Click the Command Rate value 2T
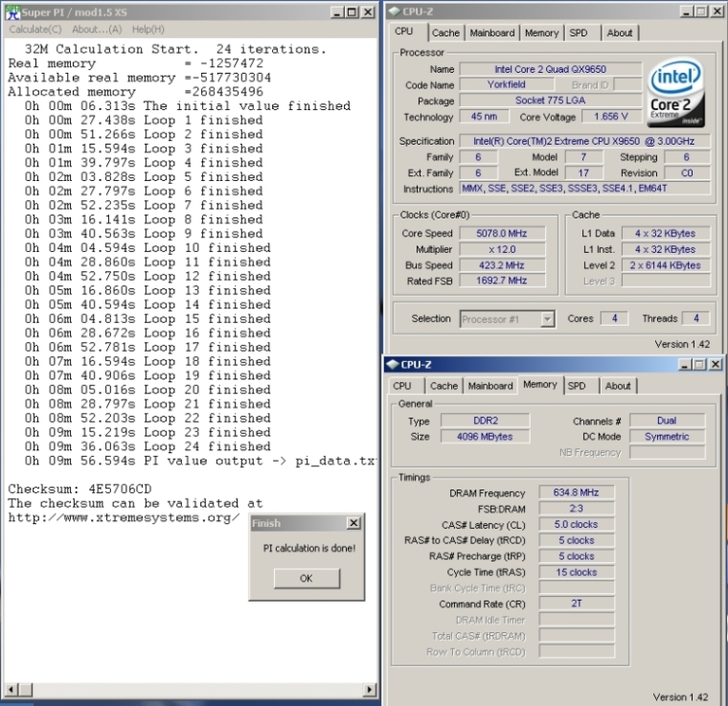 click(x=577, y=604)
